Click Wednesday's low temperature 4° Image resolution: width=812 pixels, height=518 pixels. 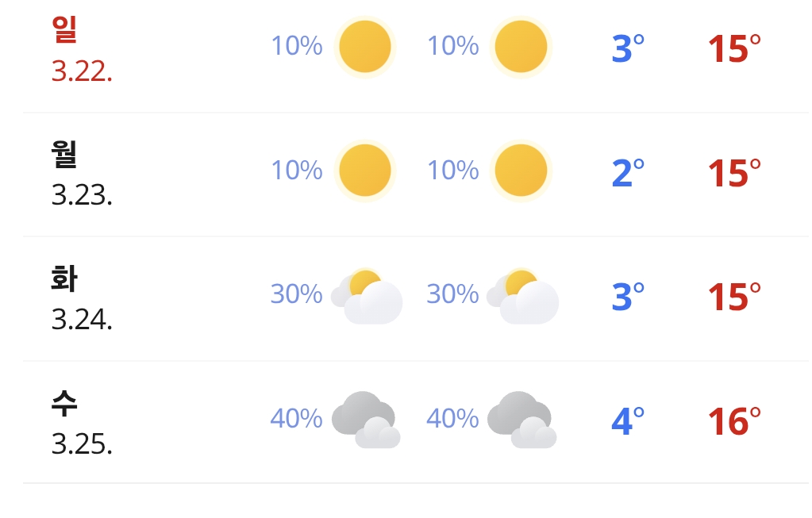(x=627, y=421)
